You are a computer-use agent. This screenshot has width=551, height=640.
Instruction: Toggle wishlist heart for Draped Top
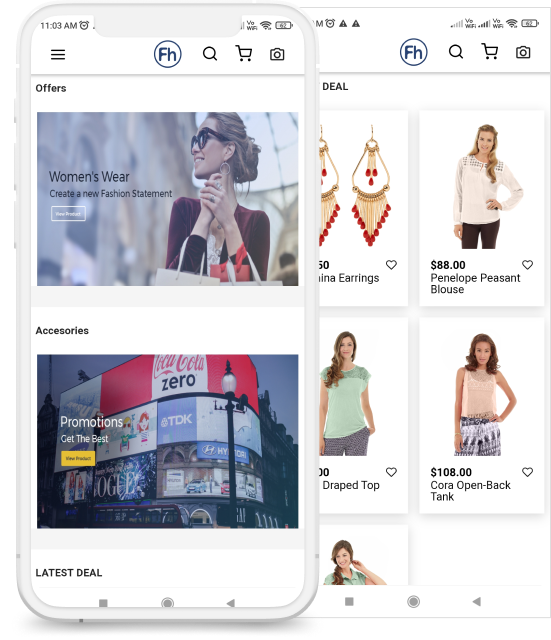click(391, 472)
